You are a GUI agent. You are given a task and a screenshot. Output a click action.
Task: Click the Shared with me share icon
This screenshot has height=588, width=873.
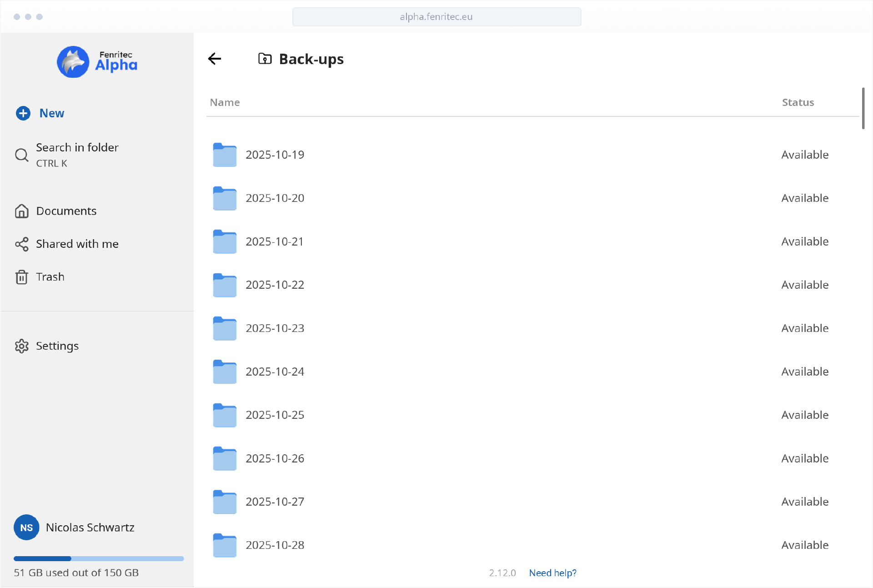point(21,244)
